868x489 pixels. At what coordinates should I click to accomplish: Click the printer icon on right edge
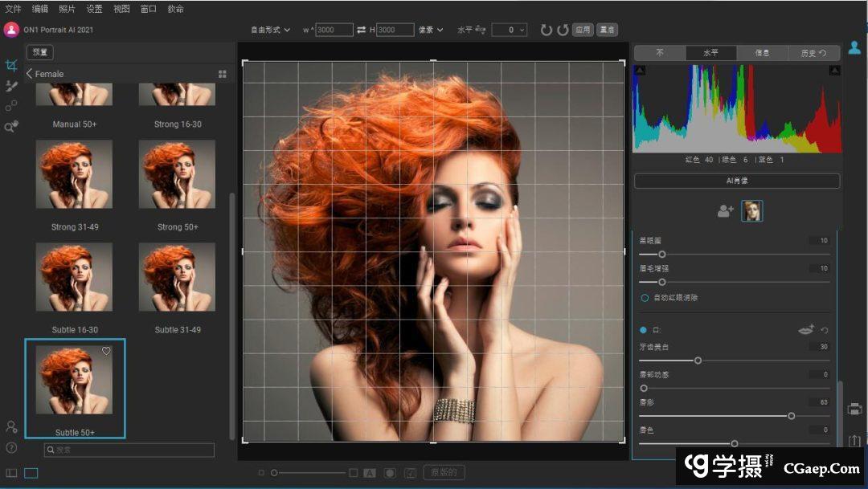(854, 409)
